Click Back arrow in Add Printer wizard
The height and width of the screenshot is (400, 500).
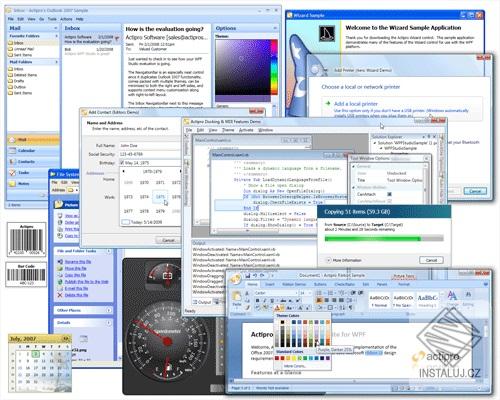[315, 70]
